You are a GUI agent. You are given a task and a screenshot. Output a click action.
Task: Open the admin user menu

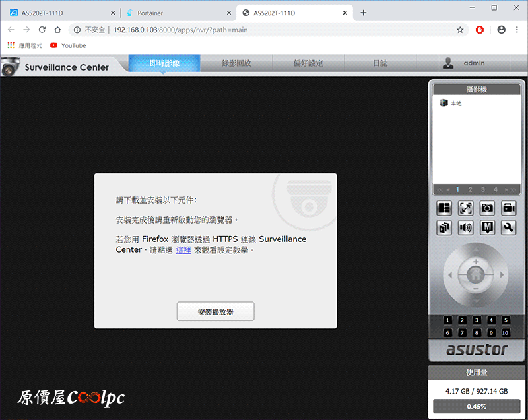(473, 63)
